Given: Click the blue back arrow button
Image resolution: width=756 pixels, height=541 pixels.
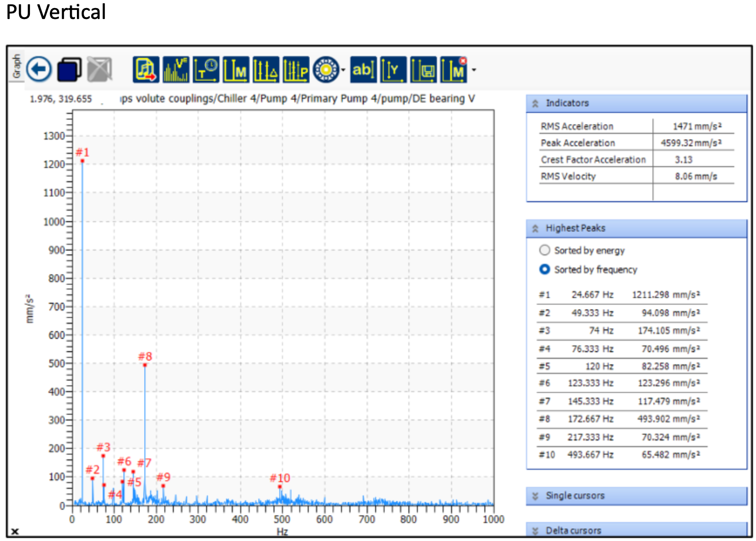Looking at the screenshot, I should pos(39,70).
